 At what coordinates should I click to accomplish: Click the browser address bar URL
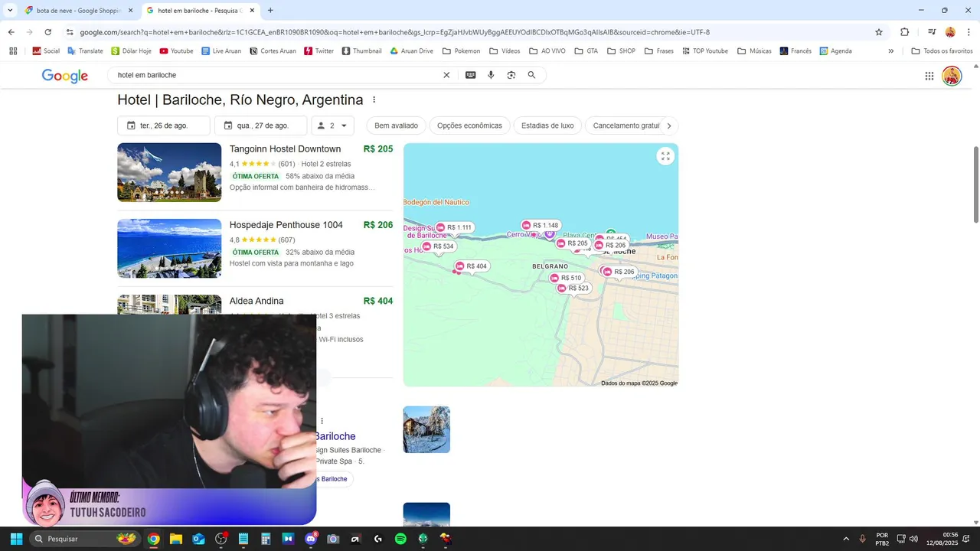(x=394, y=32)
